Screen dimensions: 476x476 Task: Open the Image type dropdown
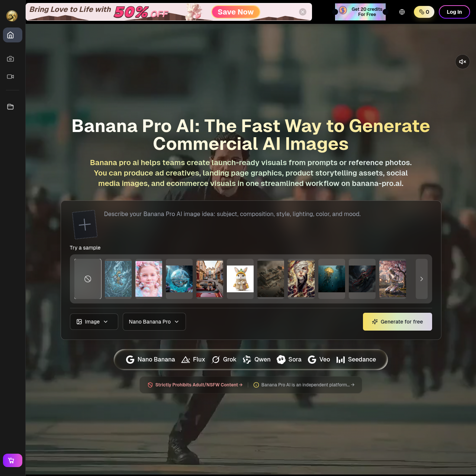(94, 322)
